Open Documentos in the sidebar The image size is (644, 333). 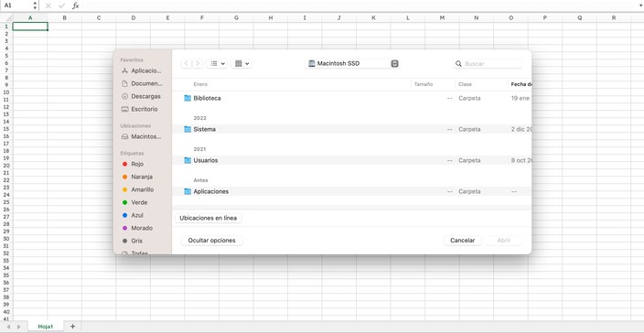click(x=142, y=83)
